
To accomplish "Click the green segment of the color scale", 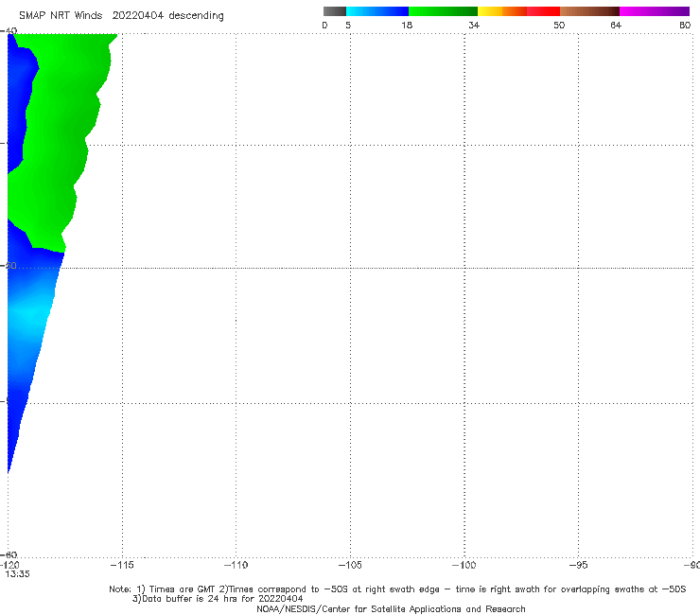I will 443,11.
